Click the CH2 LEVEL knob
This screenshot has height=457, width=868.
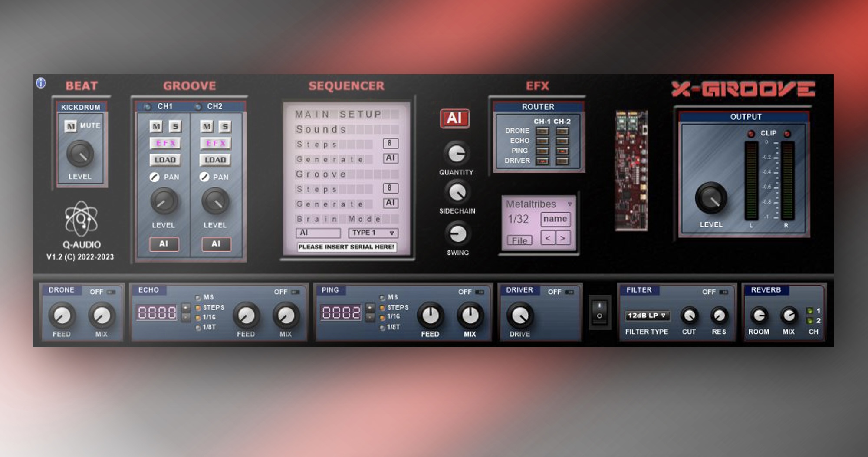pyautogui.click(x=215, y=201)
